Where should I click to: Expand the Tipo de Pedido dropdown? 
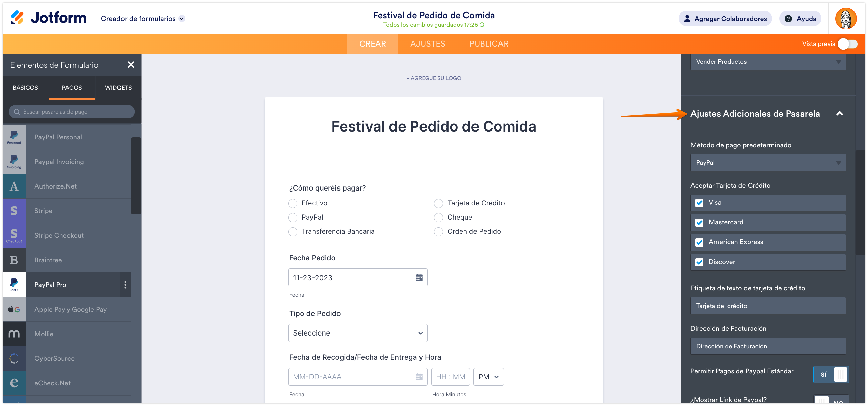pyautogui.click(x=358, y=333)
